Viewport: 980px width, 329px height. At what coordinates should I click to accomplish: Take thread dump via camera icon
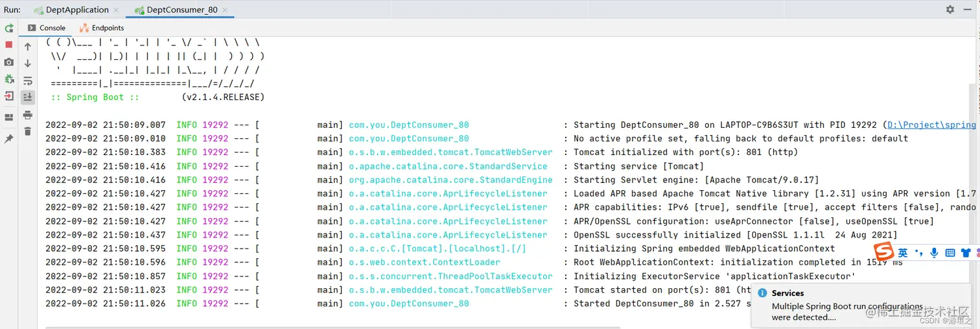click(x=9, y=62)
